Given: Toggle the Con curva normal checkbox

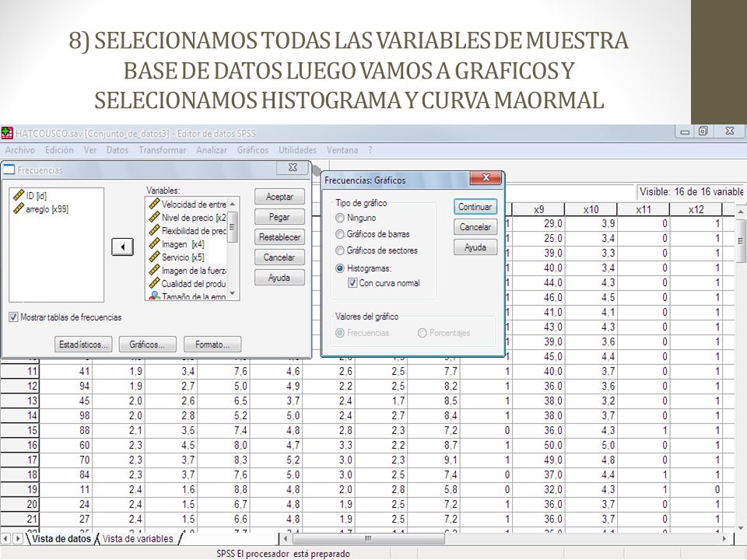Looking at the screenshot, I should tap(352, 283).
